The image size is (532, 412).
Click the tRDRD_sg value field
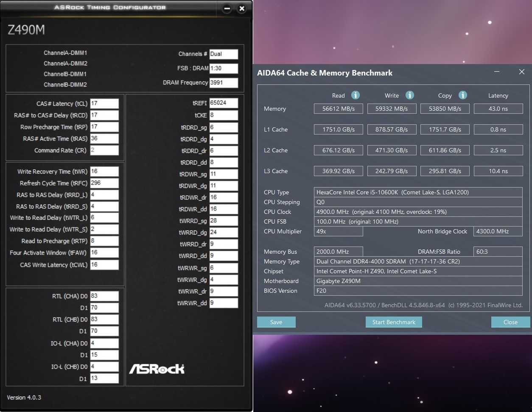click(224, 127)
